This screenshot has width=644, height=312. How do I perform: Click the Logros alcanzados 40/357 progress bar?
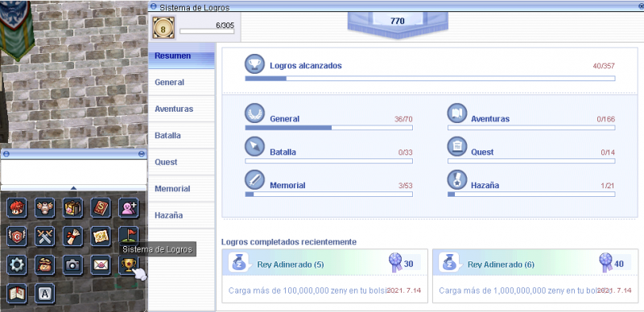430,79
